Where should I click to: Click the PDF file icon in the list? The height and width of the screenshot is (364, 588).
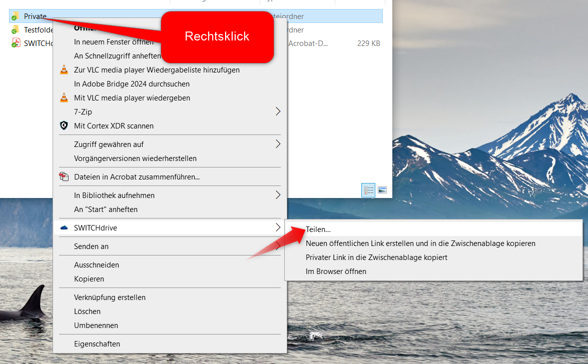(15, 43)
